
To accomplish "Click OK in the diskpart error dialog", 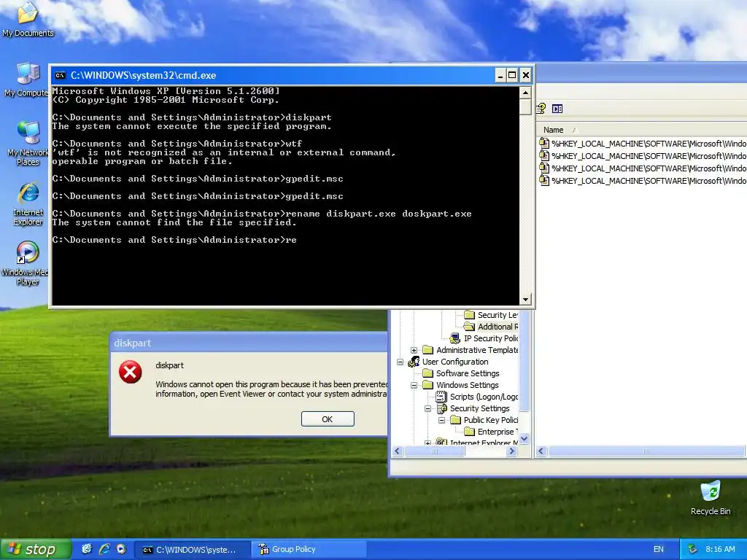I will (328, 419).
